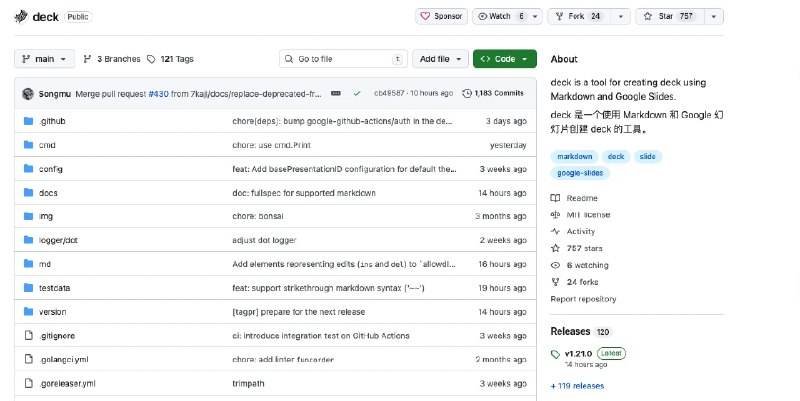
Task: View 1,183 Commits history
Action: (493, 93)
